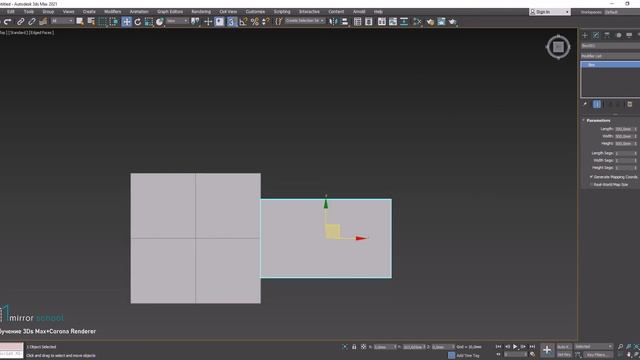Select the Unlink Selection tool
The width and height of the screenshot is (640, 360).
click(x=32, y=22)
